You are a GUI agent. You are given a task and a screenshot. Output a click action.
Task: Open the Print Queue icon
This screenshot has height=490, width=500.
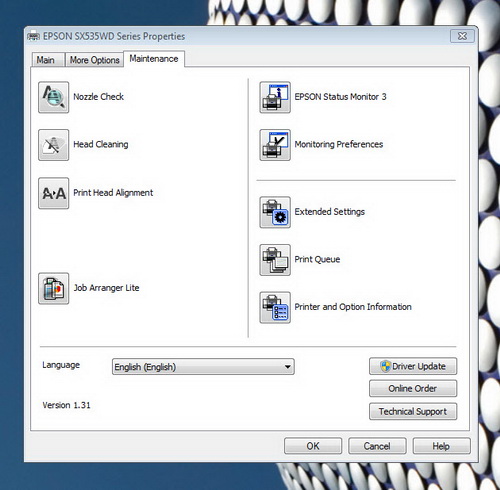[275, 260]
